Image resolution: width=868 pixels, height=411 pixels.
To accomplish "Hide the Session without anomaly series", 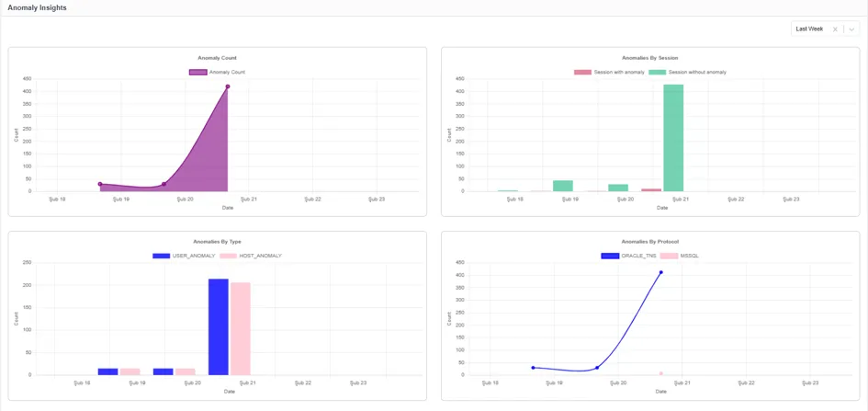I will tap(687, 72).
